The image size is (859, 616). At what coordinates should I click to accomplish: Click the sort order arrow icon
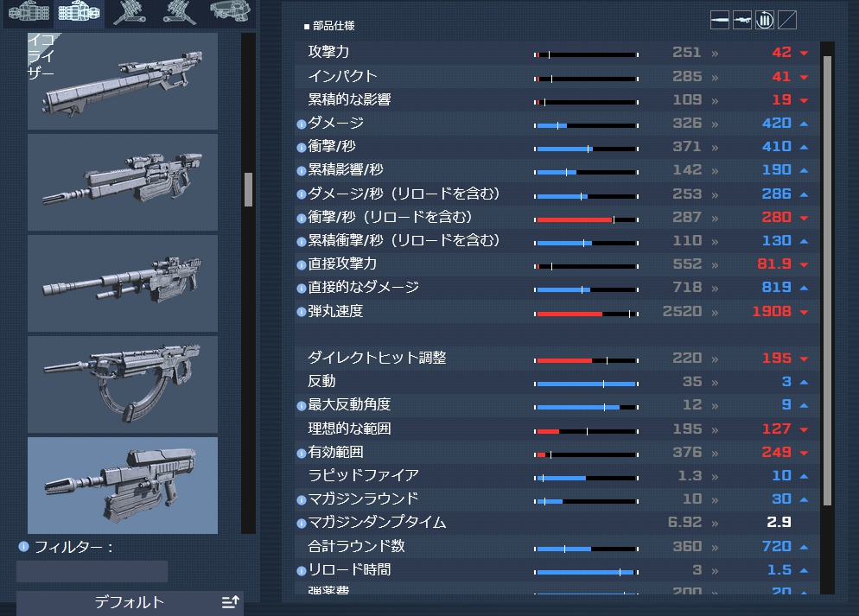(x=230, y=602)
